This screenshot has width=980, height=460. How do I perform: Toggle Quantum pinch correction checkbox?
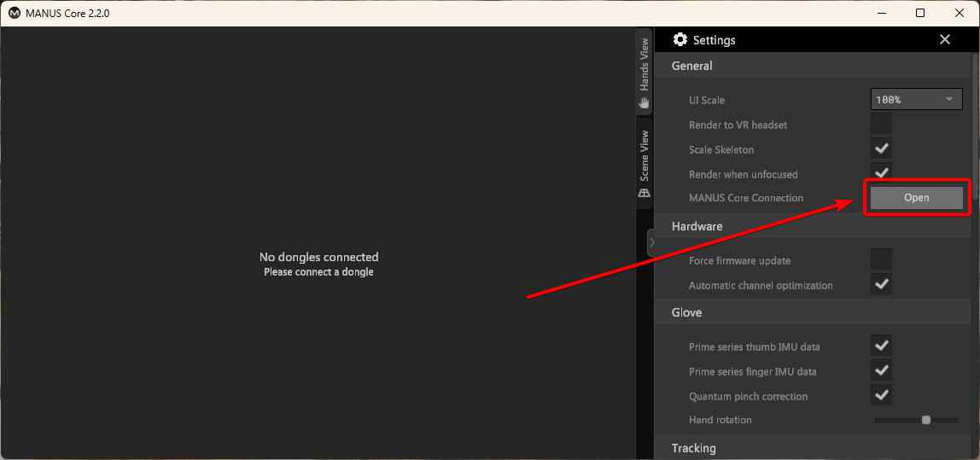click(x=881, y=396)
